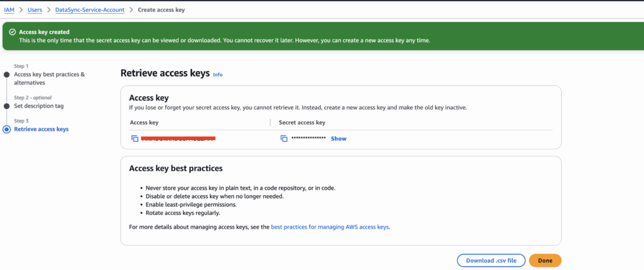Viewport: 644px width, 270px height.
Task: Click the masked secret key asterisks
Action: 309,138
